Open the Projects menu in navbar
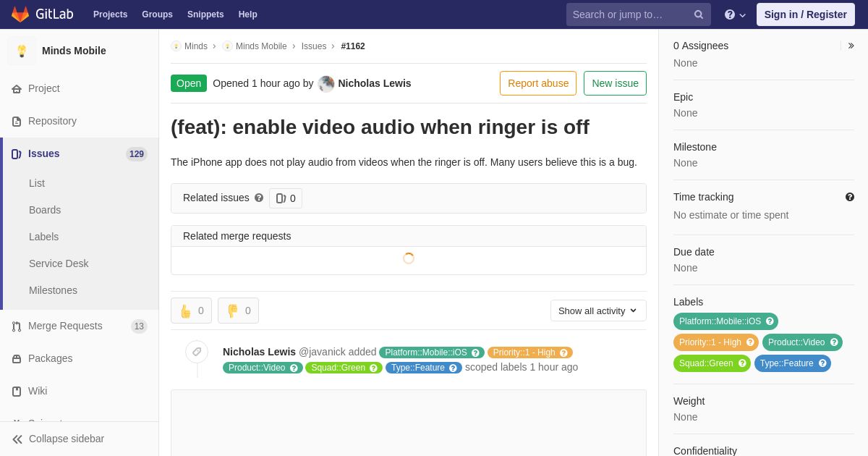The image size is (868, 456). (110, 14)
